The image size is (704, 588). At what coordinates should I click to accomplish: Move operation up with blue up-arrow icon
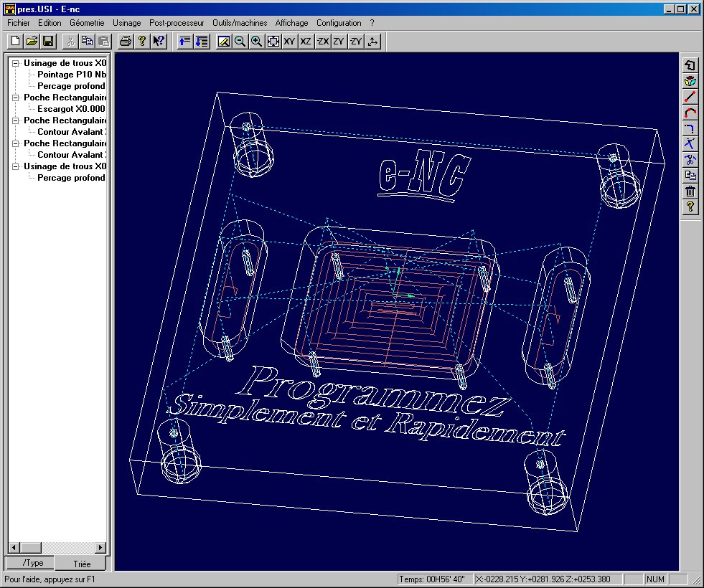coord(185,42)
